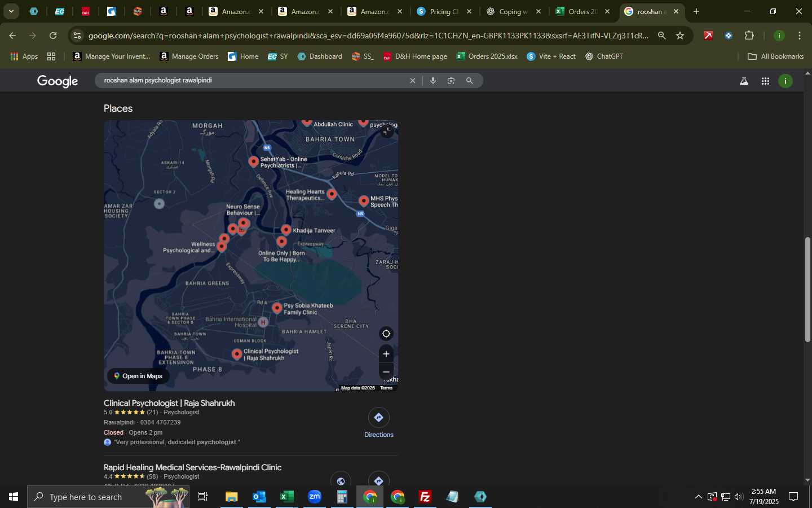Open a new browser tab
This screenshot has width=812, height=508.
(x=696, y=11)
